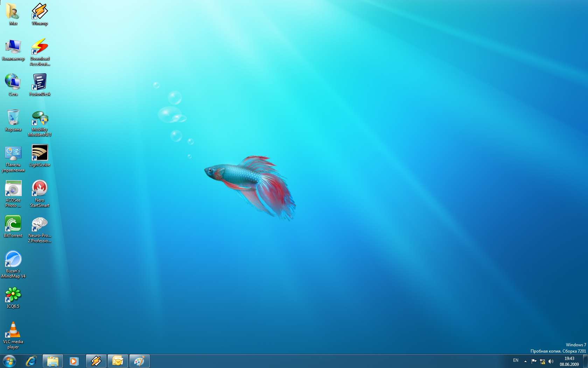Viewport: 588px width, 368px height.
Task: Select the Компьютер desktop icon
Action: 13,49
